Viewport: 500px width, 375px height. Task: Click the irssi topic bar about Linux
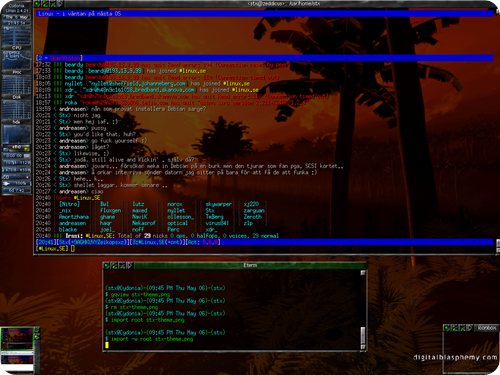(264, 14)
